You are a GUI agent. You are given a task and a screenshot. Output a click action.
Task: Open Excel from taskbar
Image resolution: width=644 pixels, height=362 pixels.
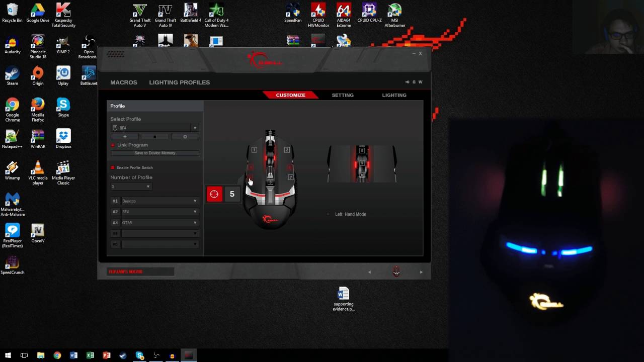click(90, 355)
